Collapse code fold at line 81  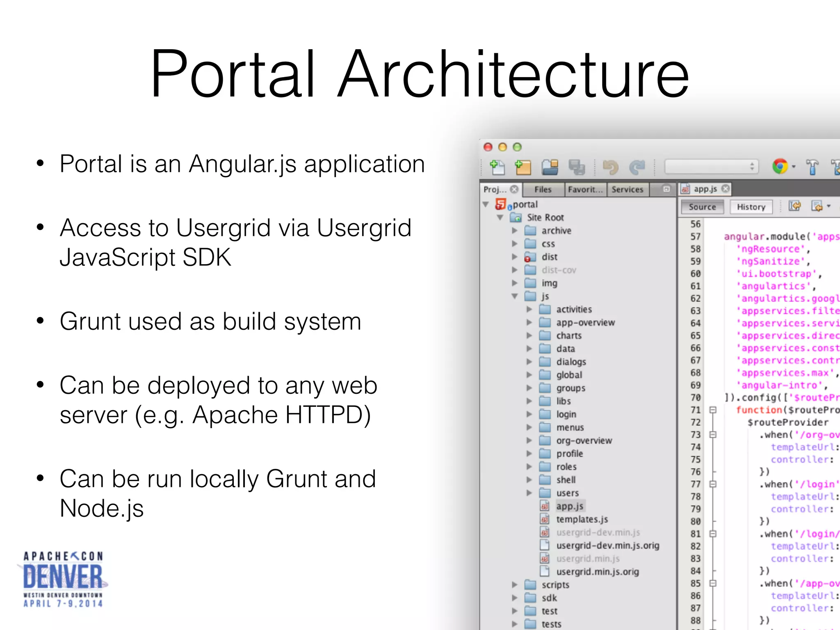coord(713,534)
